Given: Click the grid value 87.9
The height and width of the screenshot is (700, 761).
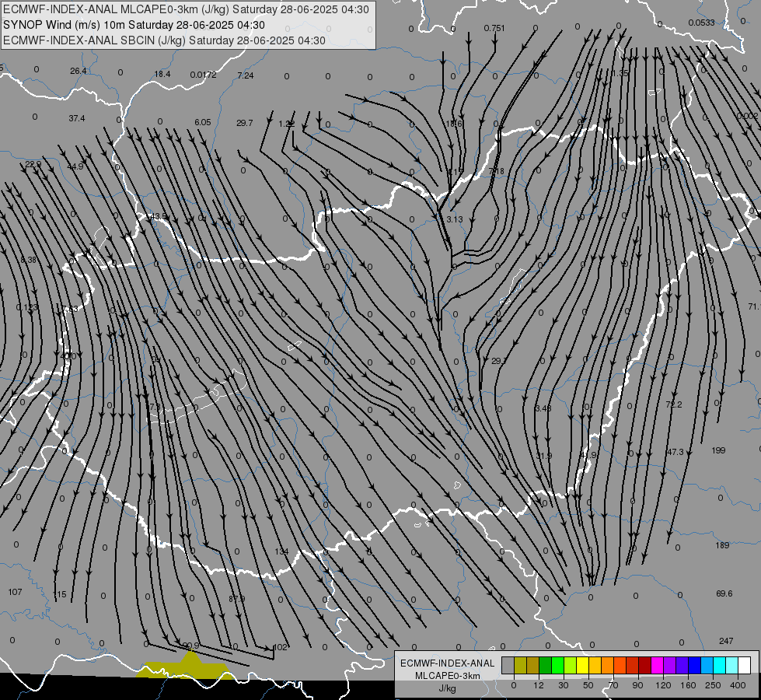Looking at the screenshot, I should (237, 598).
